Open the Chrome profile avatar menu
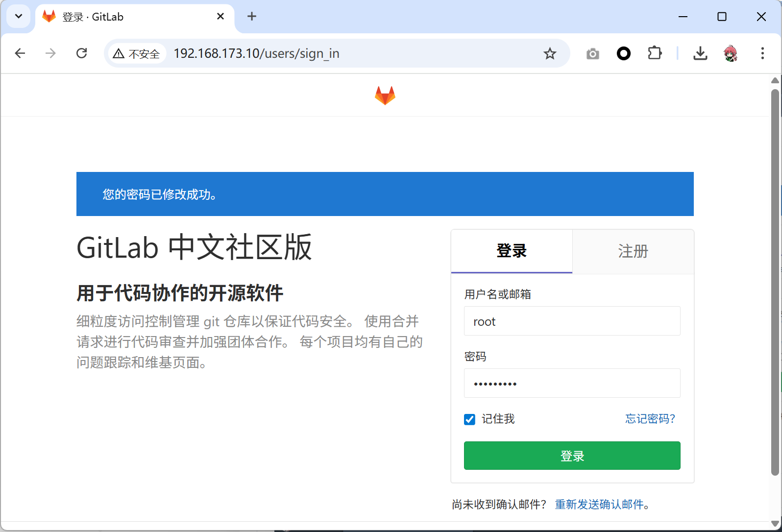The width and height of the screenshot is (782, 532). 730,53
